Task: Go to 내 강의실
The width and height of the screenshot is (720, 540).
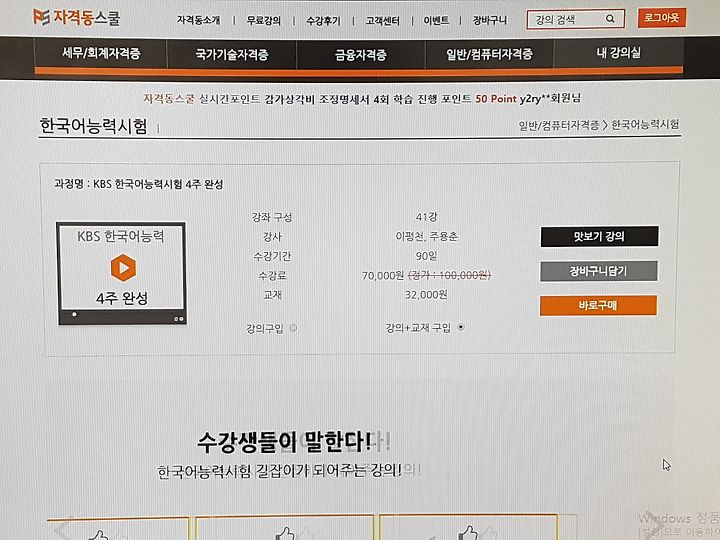Action: point(619,53)
